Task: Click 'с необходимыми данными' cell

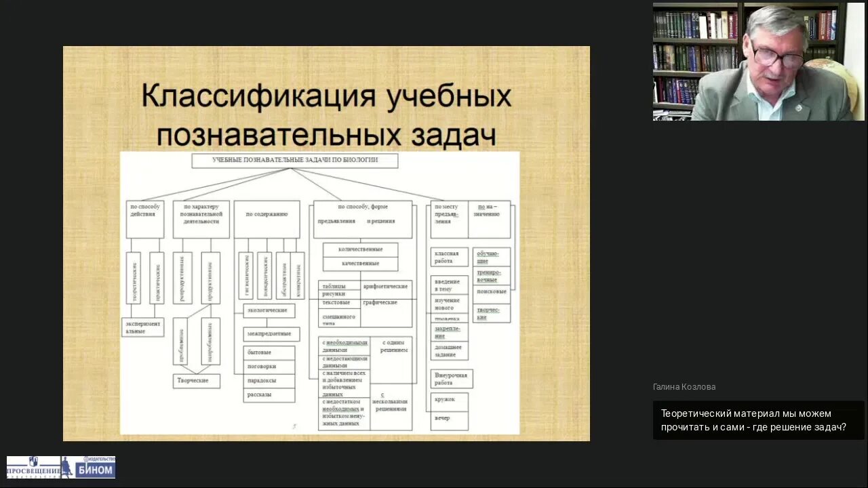Action: [344, 346]
